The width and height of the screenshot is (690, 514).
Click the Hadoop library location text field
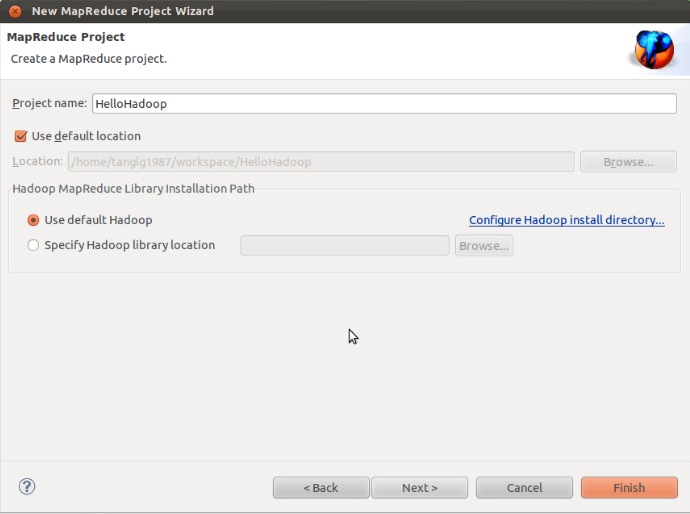(345, 246)
